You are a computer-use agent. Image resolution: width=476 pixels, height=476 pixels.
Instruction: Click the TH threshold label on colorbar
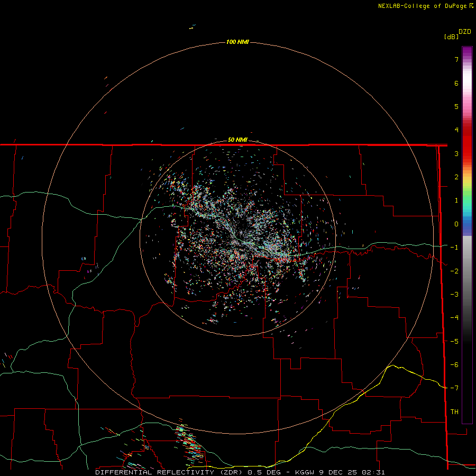point(454,412)
